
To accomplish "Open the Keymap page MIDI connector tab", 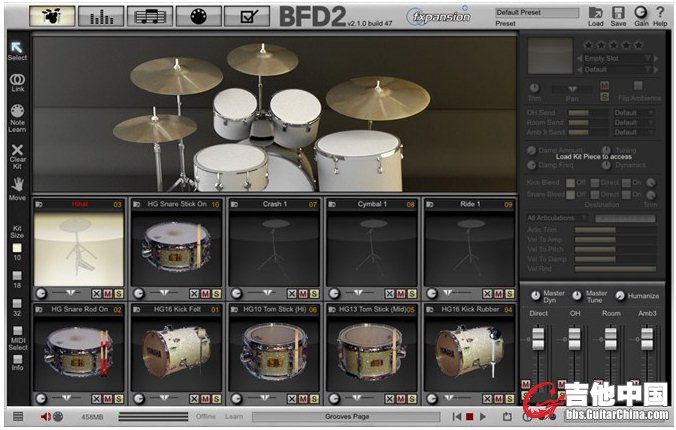I will point(199,16).
